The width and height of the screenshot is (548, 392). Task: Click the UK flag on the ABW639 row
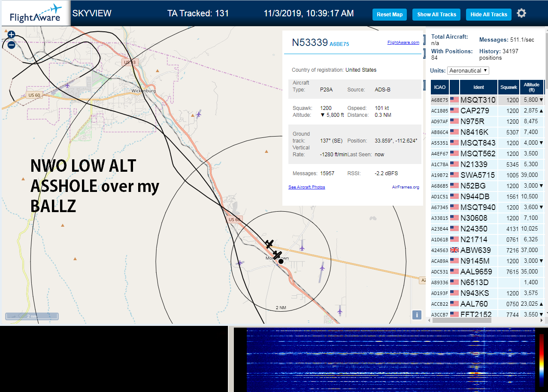[x=454, y=250]
